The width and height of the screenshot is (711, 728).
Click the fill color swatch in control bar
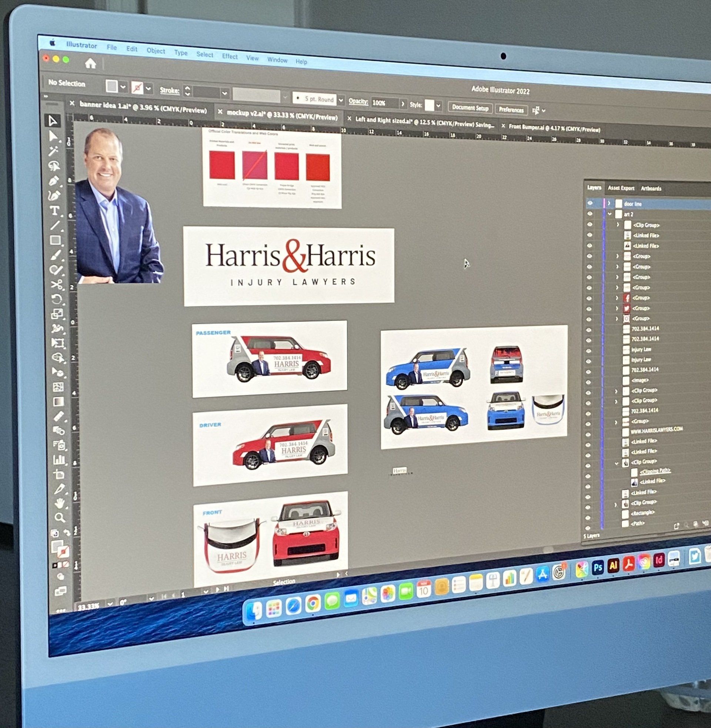pyautogui.click(x=111, y=86)
